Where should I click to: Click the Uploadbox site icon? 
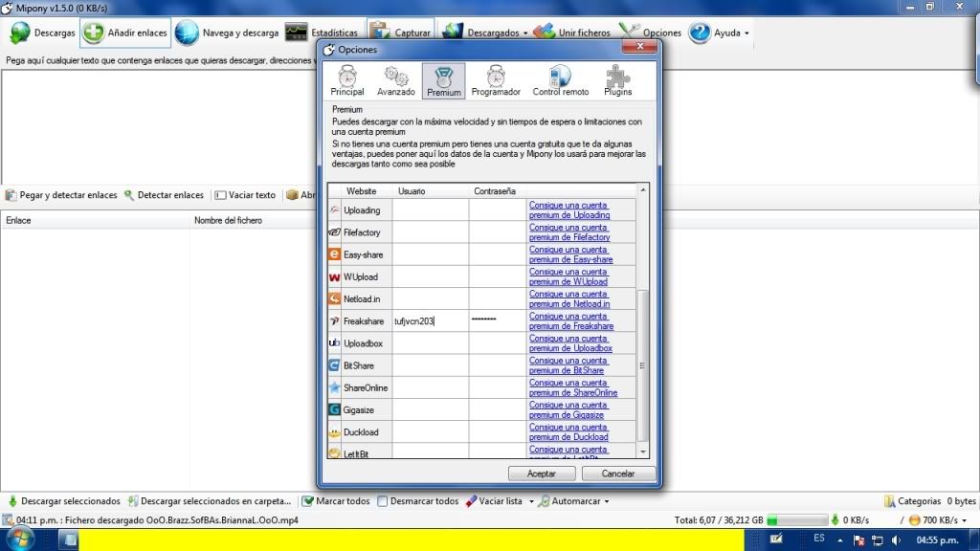334,343
